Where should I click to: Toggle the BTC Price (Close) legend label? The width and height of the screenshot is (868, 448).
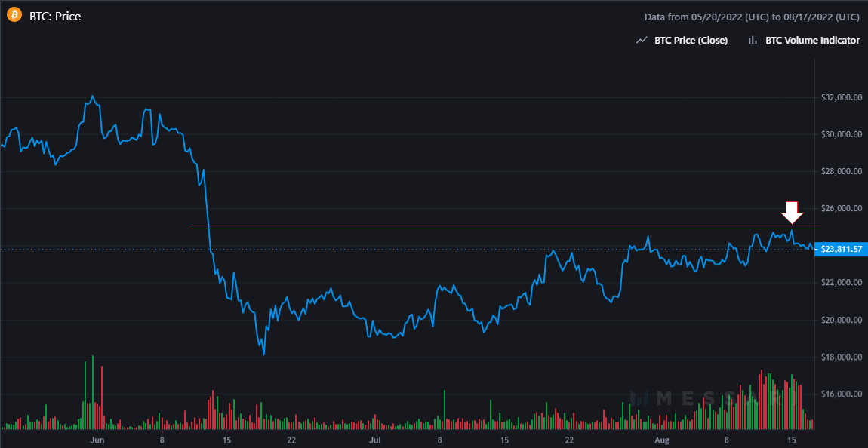pos(692,41)
